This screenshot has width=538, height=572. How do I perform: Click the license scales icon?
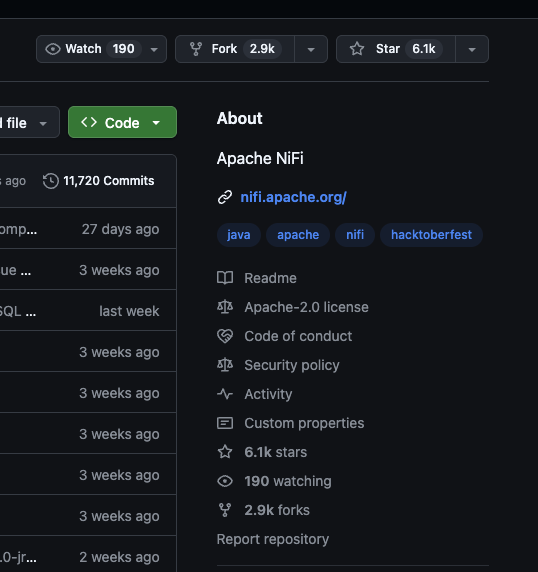(225, 307)
